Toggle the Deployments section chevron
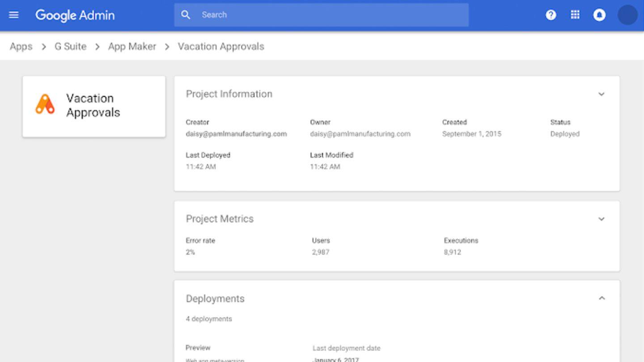 [x=602, y=298]
